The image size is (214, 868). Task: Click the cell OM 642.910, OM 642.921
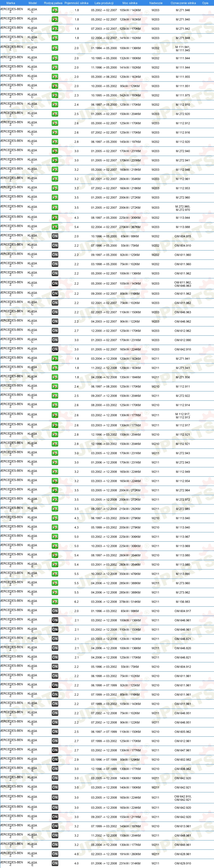tap(183, 798)
